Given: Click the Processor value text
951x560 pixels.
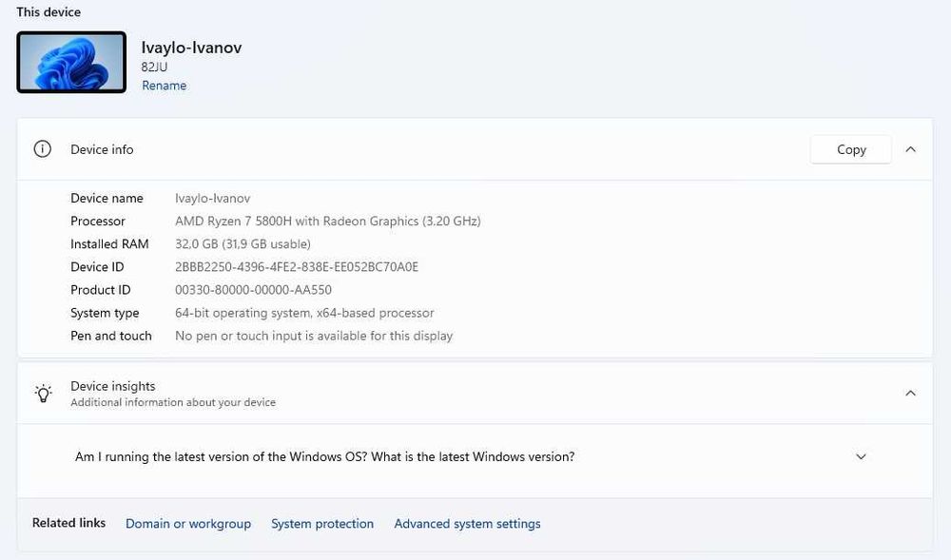Looking at the screenshot, I should click(x=327, y=222).
